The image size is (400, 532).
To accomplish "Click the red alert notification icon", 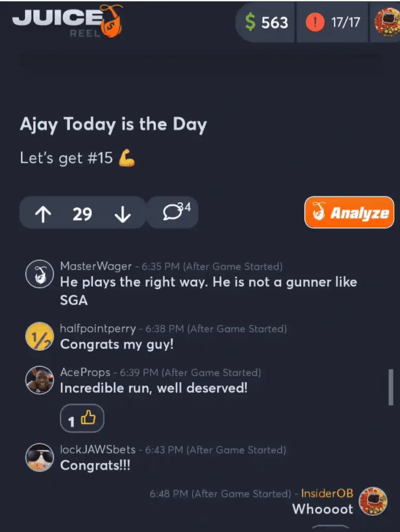I will (x=315, y=22).
